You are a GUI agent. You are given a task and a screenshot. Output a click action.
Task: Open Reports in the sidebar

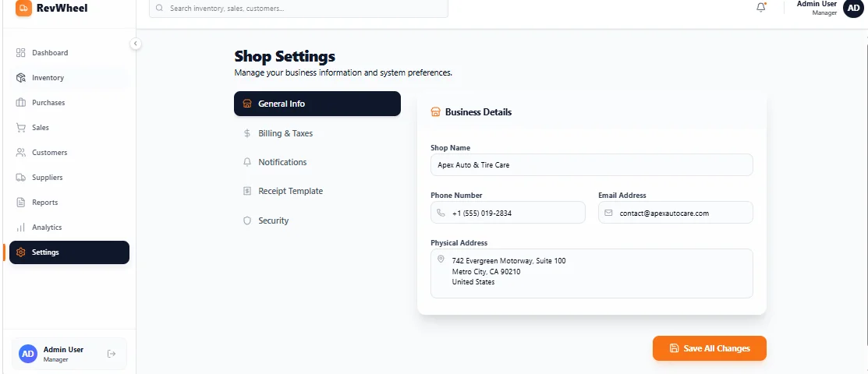click(69, 202)
